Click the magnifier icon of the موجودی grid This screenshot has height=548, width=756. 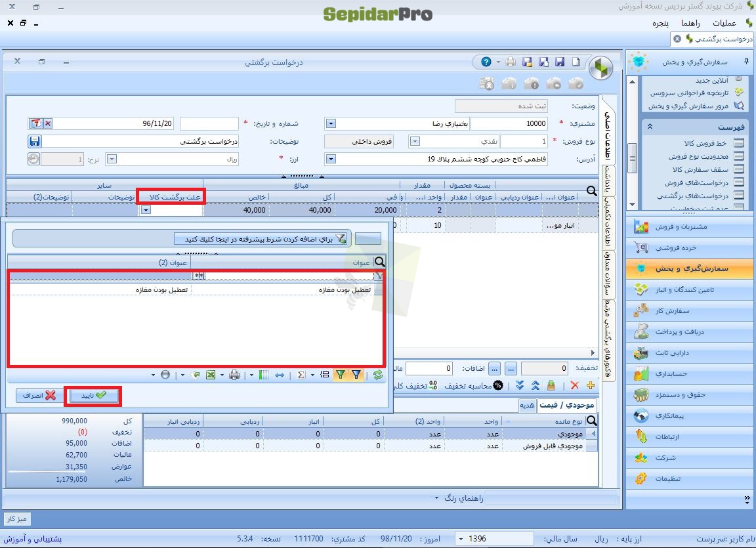(591, 421)
